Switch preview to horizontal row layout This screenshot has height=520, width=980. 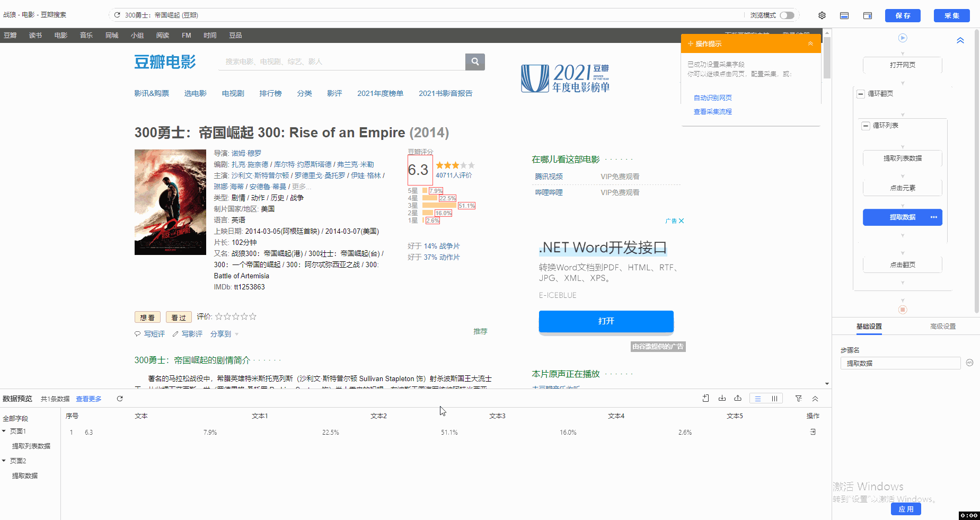click(x=758, y=399)
